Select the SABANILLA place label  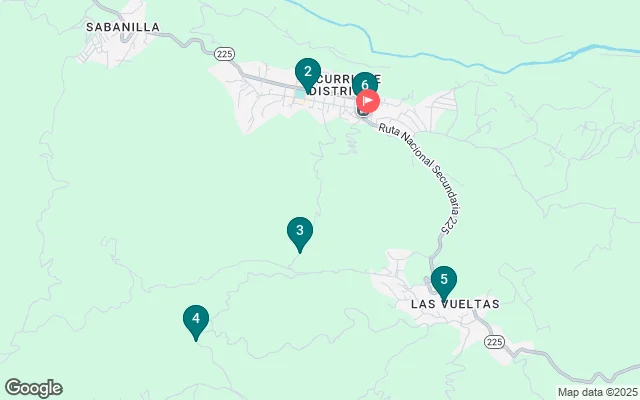(123, 27)
